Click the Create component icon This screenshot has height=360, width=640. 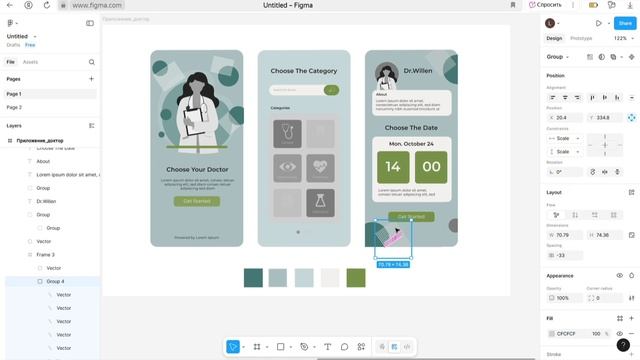click(x=631, y=57)
